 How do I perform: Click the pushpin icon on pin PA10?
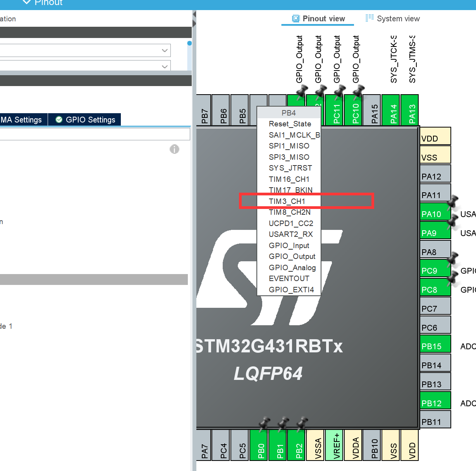(x=452, y=202)
